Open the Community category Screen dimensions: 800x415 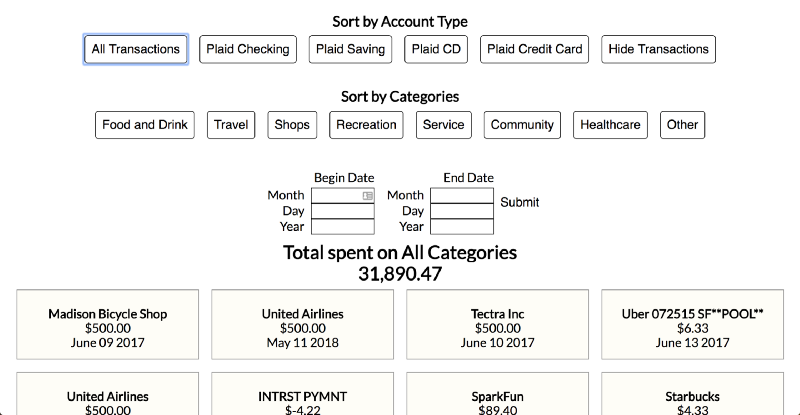[x=522, y=125]
